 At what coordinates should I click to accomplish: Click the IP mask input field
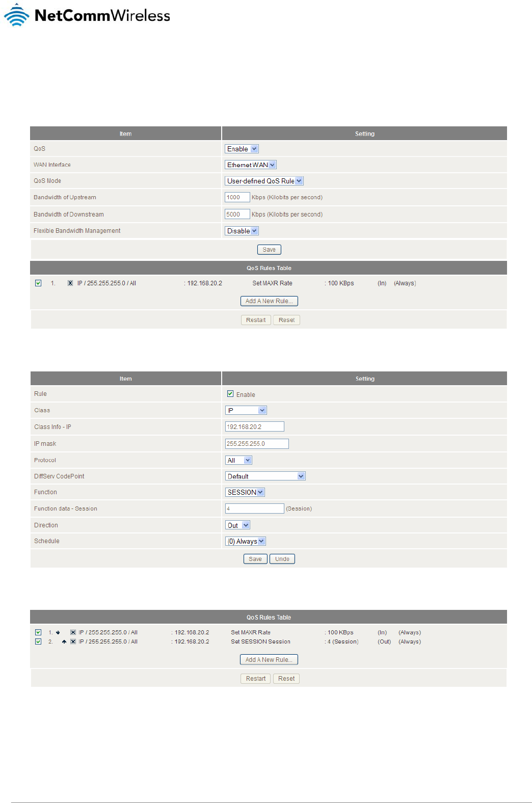point(257,444)
